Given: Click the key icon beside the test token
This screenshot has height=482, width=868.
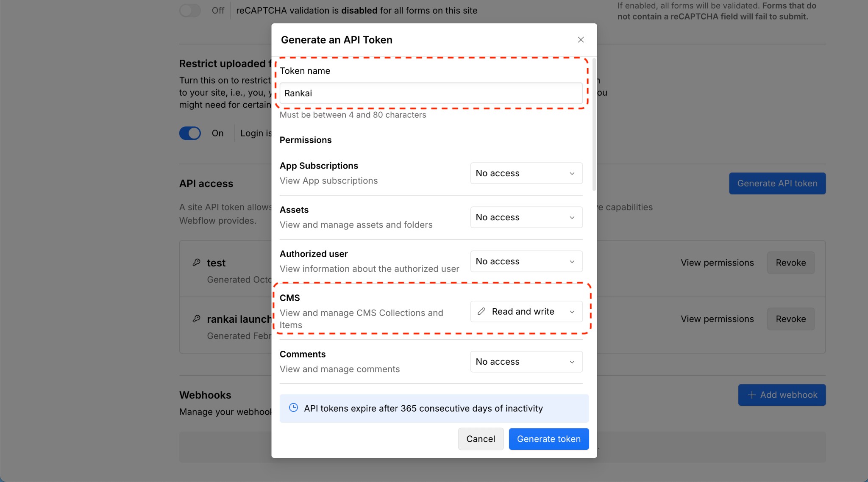Looking at the screenshot, I should click(x=196, y=263).
